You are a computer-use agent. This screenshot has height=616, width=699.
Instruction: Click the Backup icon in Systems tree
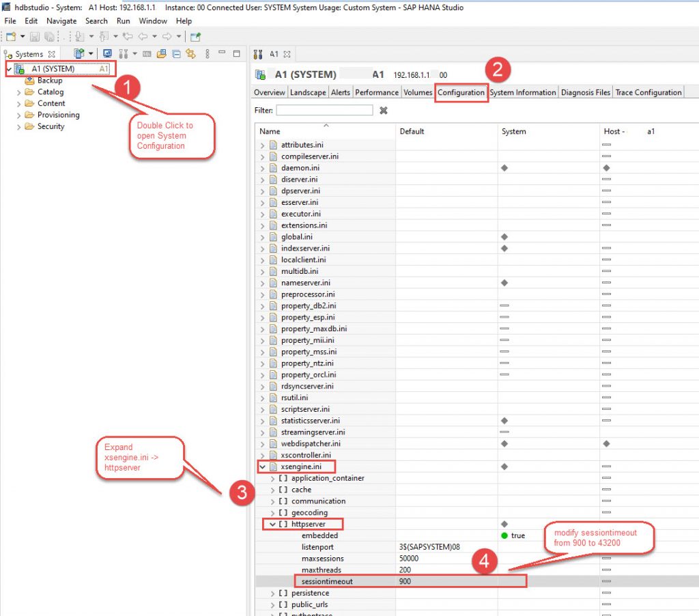pos(29,81)
